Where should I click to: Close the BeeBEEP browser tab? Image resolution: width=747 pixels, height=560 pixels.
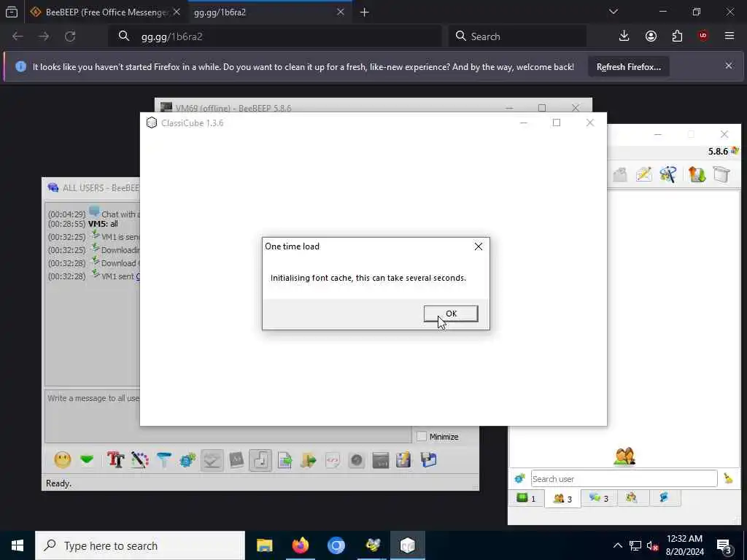coord(177,12)
